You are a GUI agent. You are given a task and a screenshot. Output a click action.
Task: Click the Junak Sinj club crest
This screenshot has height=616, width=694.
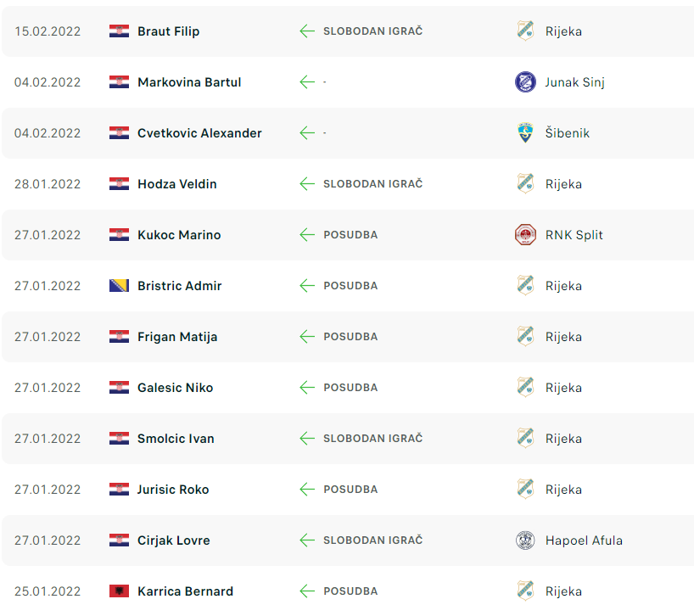pyautogui.click(x=525, y=82)
